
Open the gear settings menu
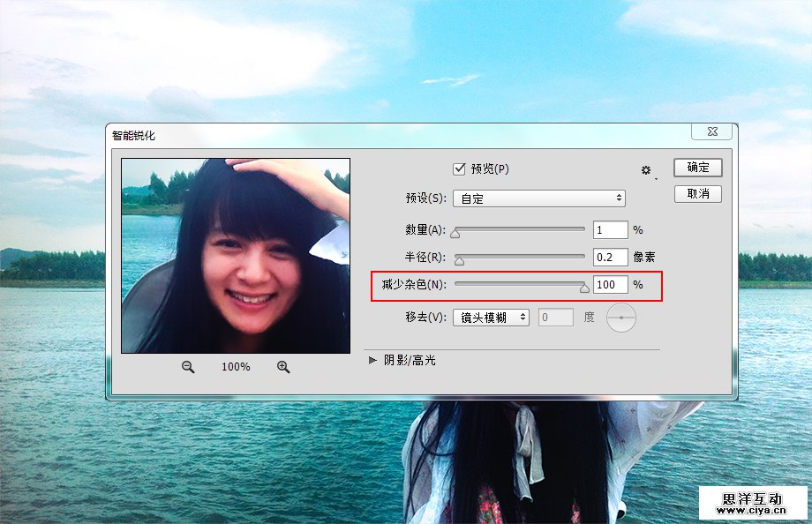[646, 170]
